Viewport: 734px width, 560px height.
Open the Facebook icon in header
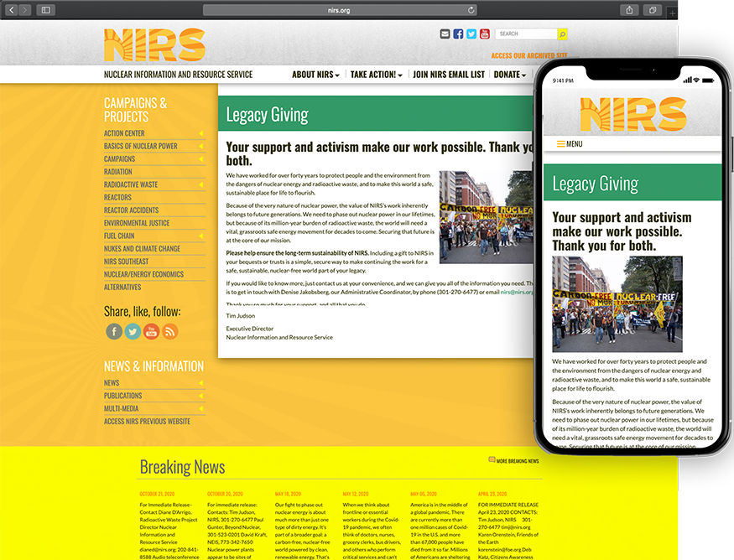(x=458, y=34)
